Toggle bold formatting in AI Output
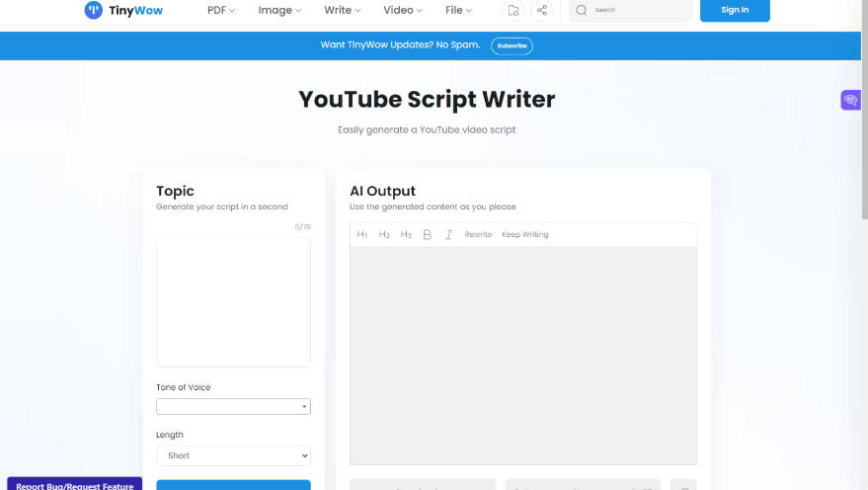868x490 pixels. pos(428,235)
